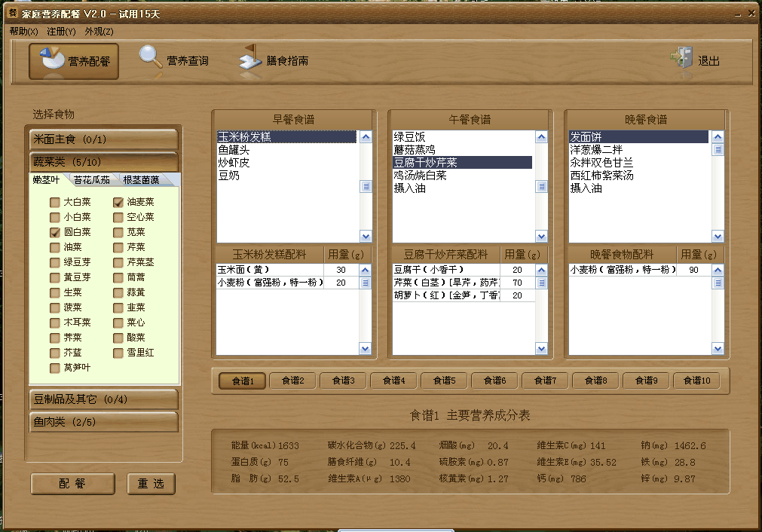This screenshot has height=532, width=762.
Task: Check the 大白菜 checkbox
Action: click(55, 202)
